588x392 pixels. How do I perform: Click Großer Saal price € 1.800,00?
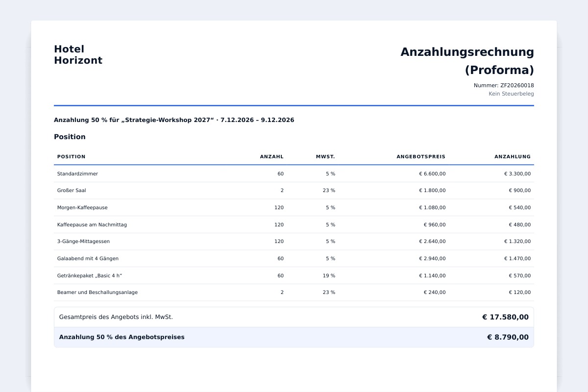(432, 191)
